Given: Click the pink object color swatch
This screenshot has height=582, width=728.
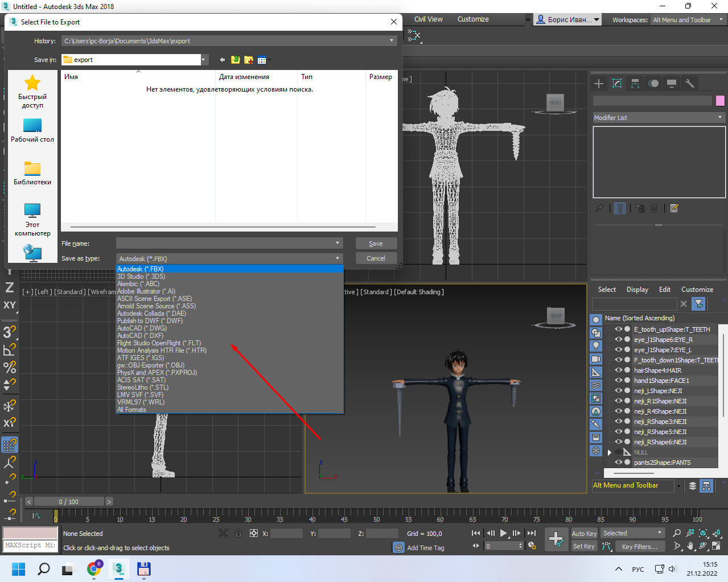Looking at the screenshot, I should click(720, 101).
